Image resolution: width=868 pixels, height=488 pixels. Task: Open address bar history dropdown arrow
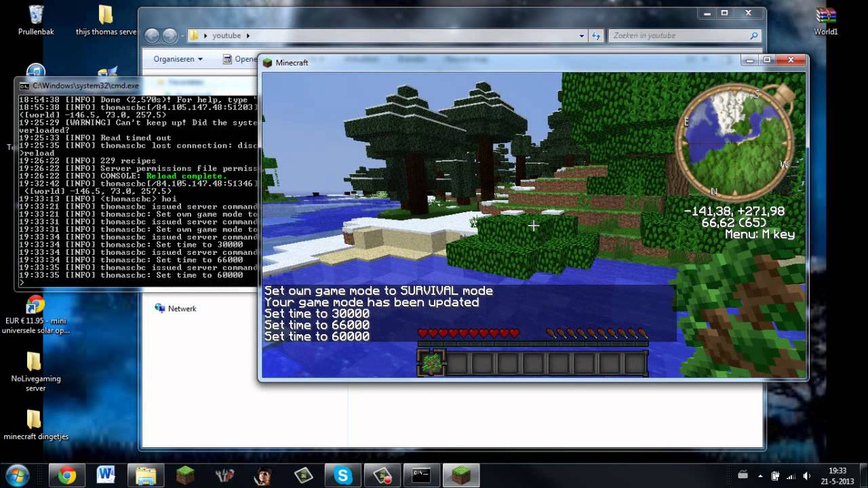pyautogui.click(x=582, y=36)
